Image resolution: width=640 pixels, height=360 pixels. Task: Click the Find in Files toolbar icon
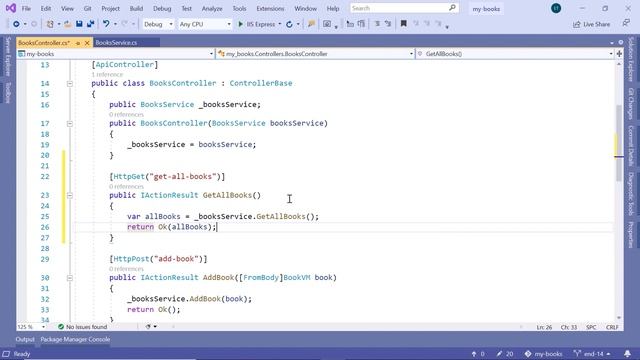(311, 24)
